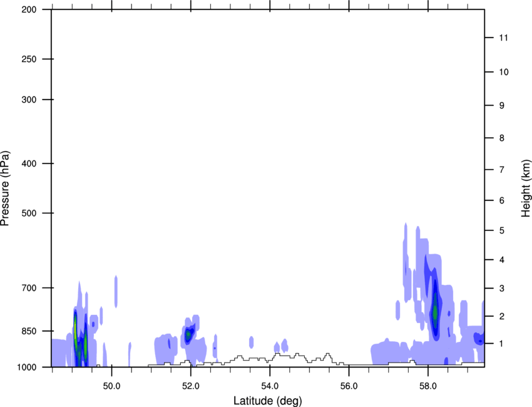Click the green contour core near latitude 58.2

(x=435, y=312)
